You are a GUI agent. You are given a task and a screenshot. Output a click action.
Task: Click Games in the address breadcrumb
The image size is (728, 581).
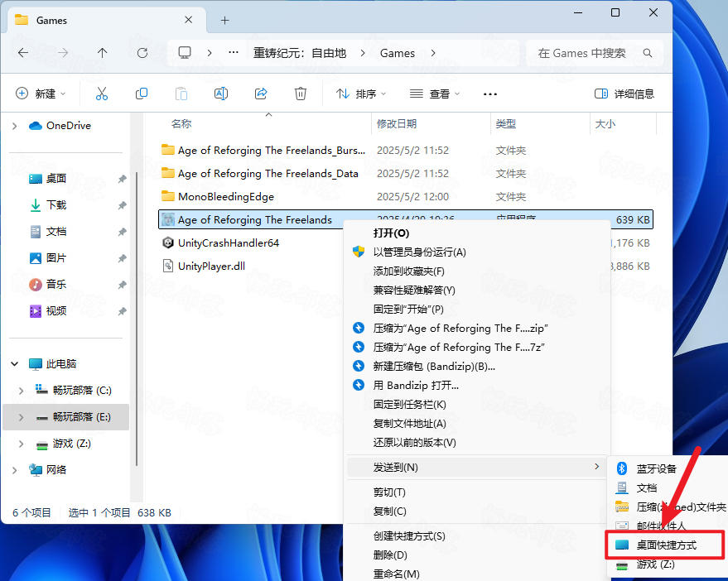(x=398, y=53)
